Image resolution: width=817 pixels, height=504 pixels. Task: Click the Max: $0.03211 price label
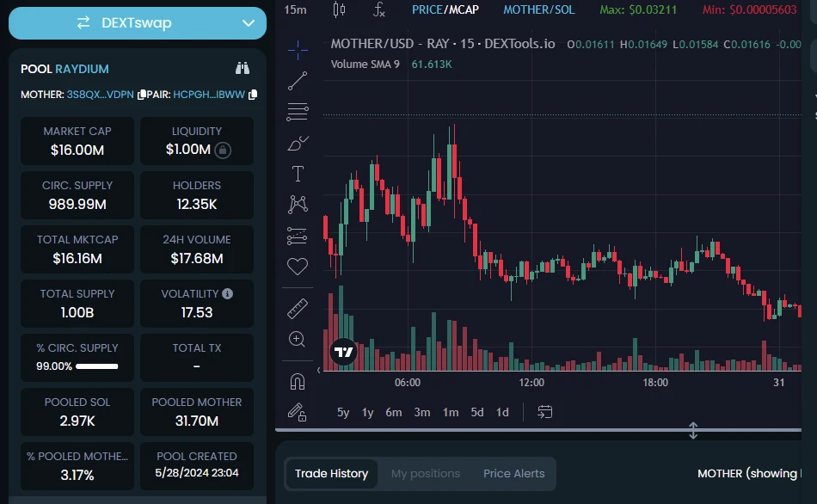pyautogui.click(x=638, y=9)
